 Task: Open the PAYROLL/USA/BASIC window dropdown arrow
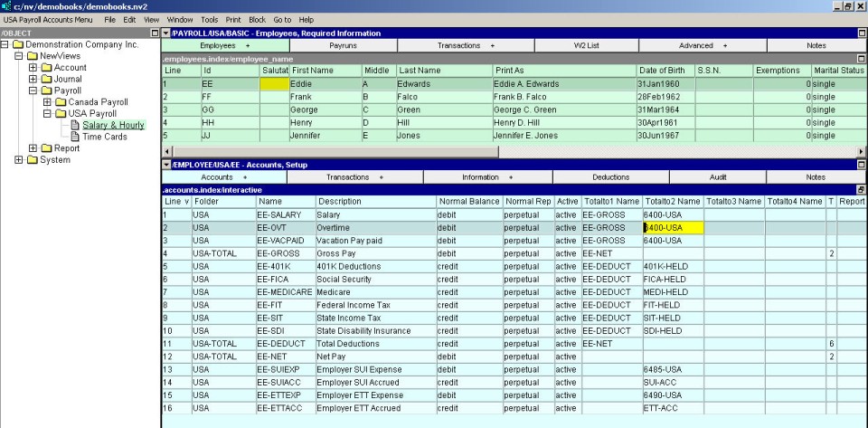165,33
